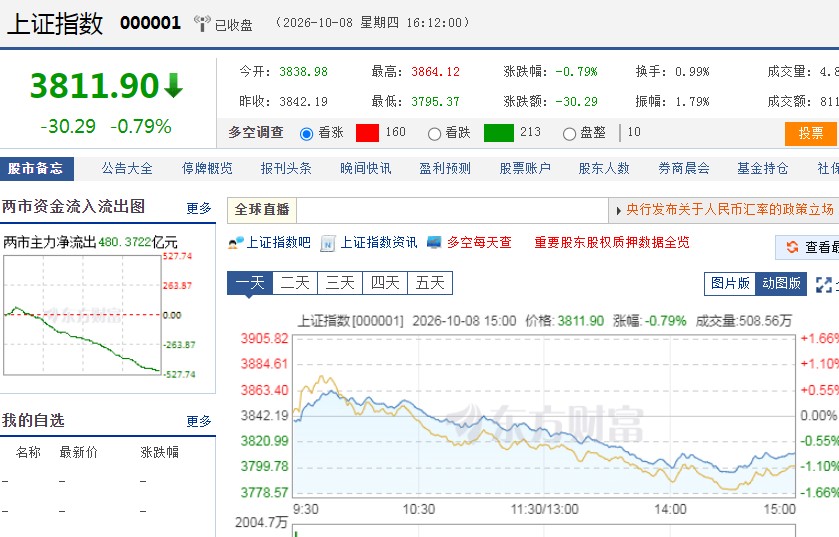Switch chart to 二天 view

[295, 283]
